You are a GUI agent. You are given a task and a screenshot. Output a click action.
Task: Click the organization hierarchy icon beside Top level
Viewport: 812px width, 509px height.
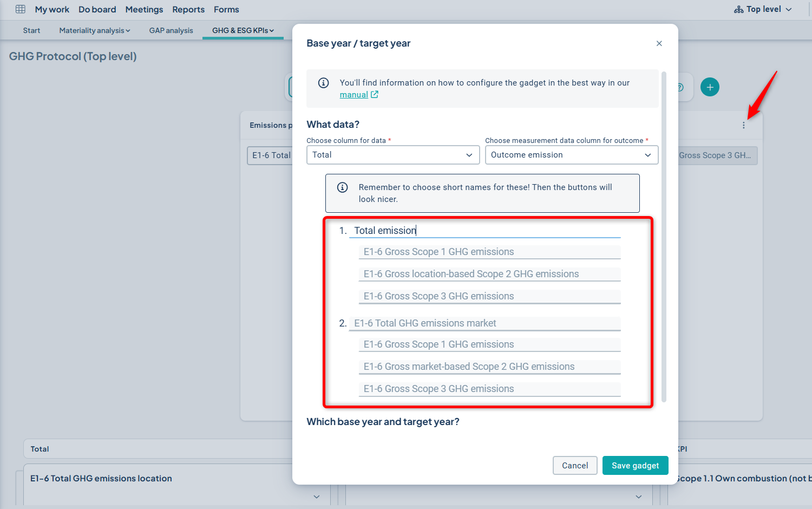(x=738, y=10)
